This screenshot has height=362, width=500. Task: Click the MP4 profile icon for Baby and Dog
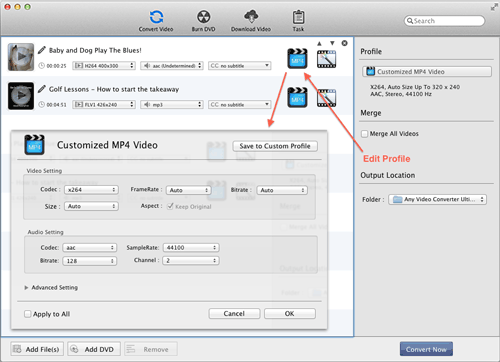pyautogui.click(x=297, y=59)
